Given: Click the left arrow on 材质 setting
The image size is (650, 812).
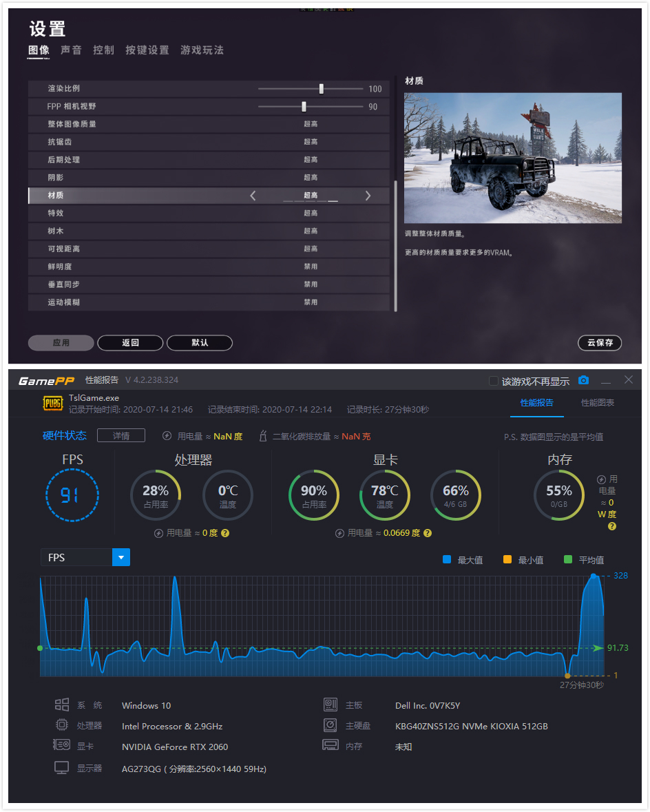Looking at the screenshot, I should tap(253, 196).
